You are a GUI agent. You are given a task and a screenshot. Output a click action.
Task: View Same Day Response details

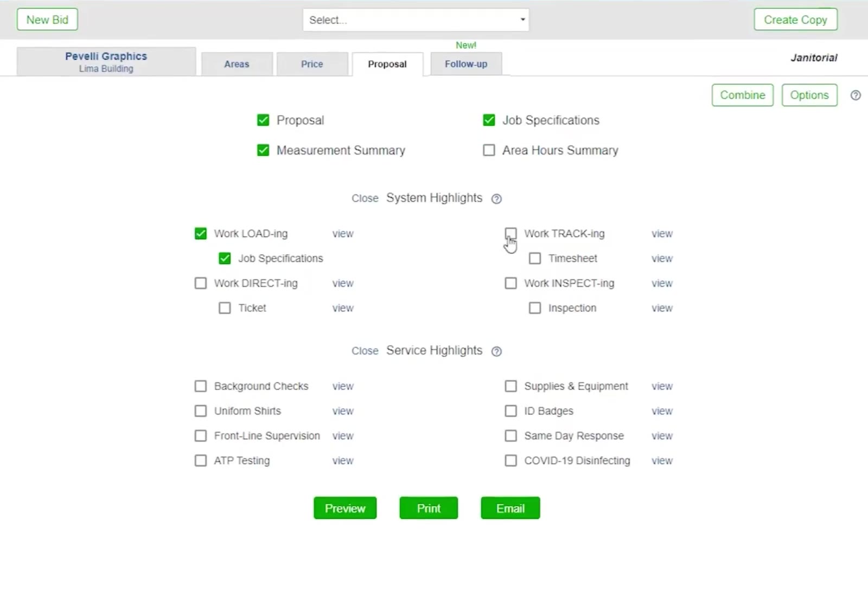(662, 436)
